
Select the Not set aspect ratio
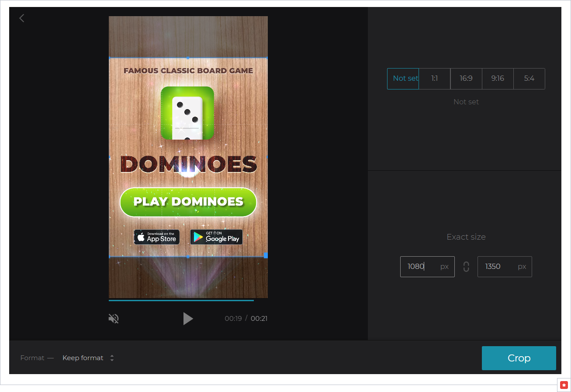pyautogui.click(x=403, y=79)
